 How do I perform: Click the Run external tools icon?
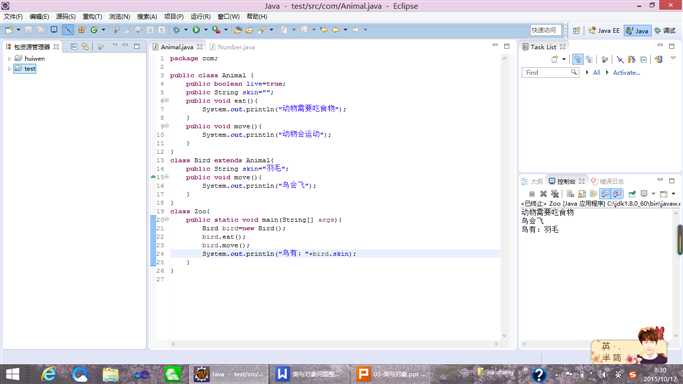(x=216, y=30)
